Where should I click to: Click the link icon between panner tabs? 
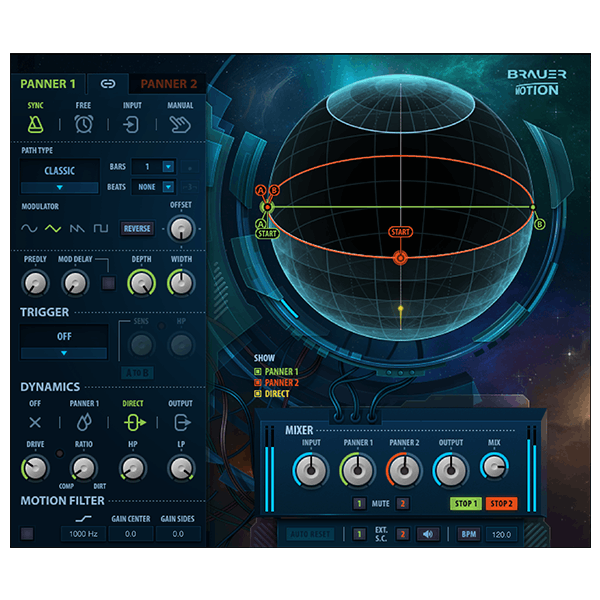[108, 84]
